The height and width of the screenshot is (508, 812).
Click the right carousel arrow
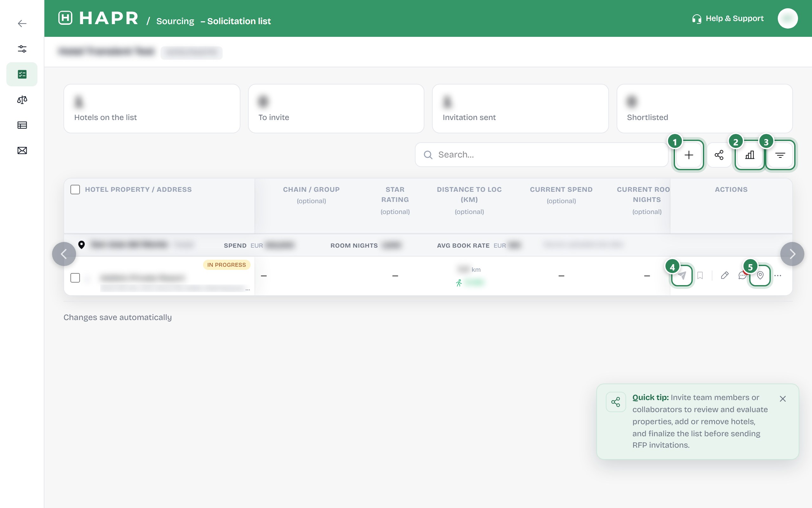pos(792,254)
